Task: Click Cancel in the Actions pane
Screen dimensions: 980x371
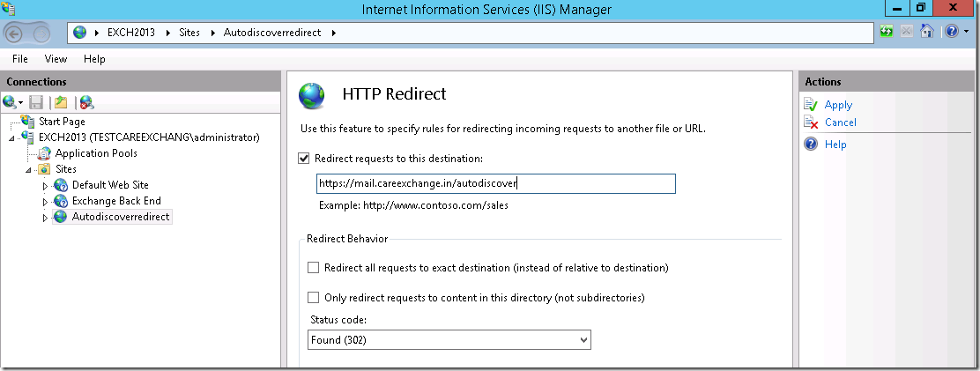Action: click(x=841, y=122)
